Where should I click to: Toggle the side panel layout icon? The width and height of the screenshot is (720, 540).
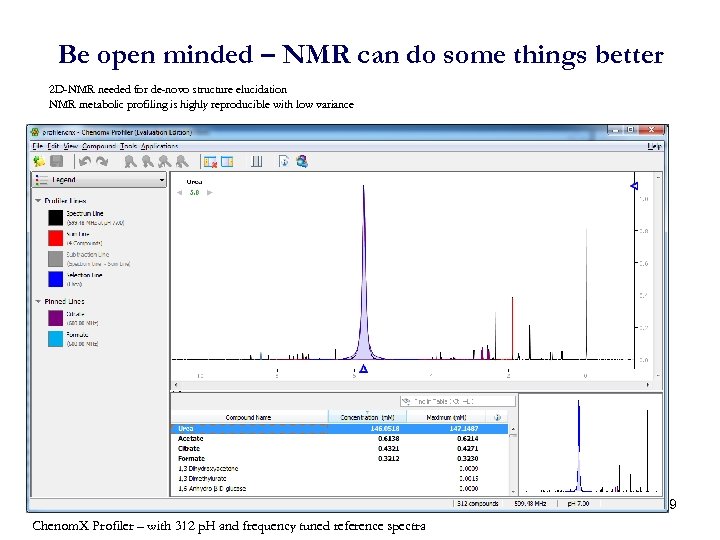227,162
